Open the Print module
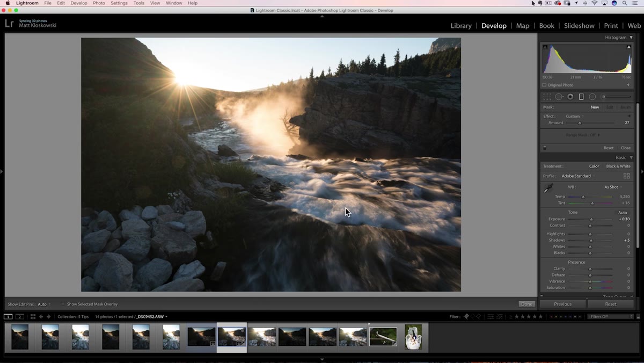644x363 pixels. click(611, 26)
